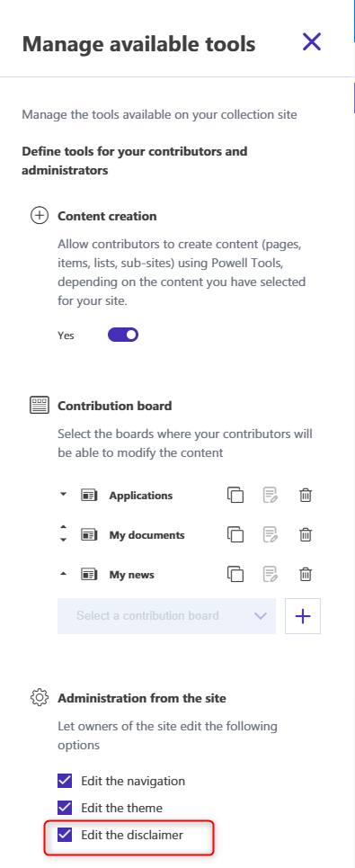
Task: Uncheck Edit the navigation checkbox
Action: click(x=65, y=781)
